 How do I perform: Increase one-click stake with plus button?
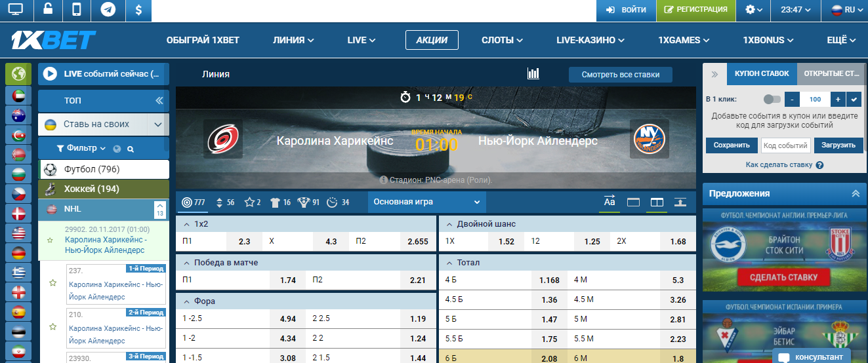coord(838,100)
